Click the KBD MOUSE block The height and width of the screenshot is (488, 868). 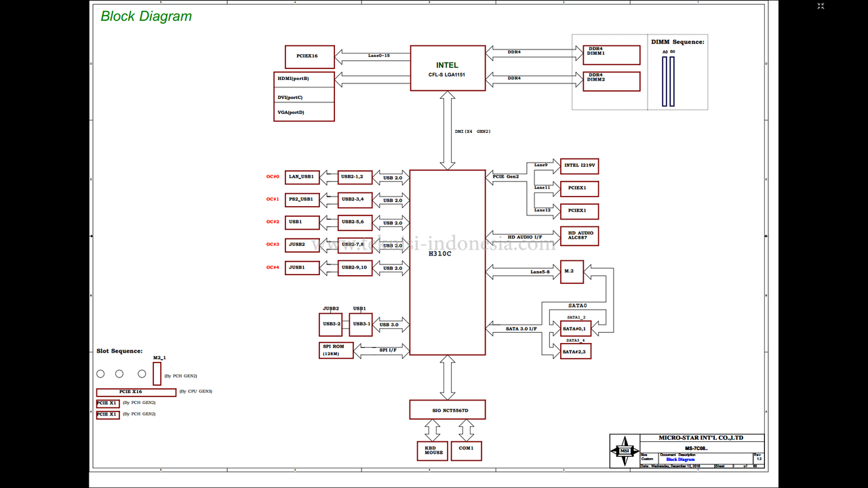pyautogui.click(x=432, y=451)
